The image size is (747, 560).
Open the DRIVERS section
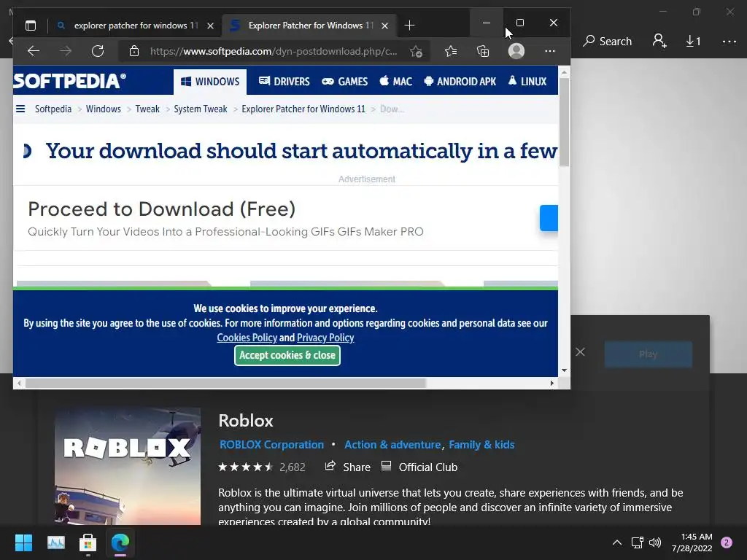click(x=284, y=82)
